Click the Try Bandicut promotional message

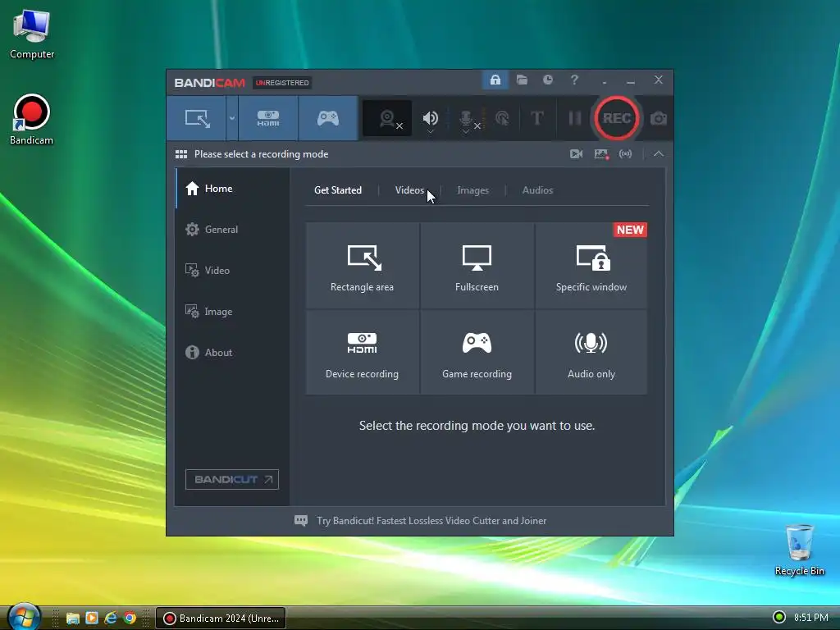pyautogui.click(x=431, y=521)
